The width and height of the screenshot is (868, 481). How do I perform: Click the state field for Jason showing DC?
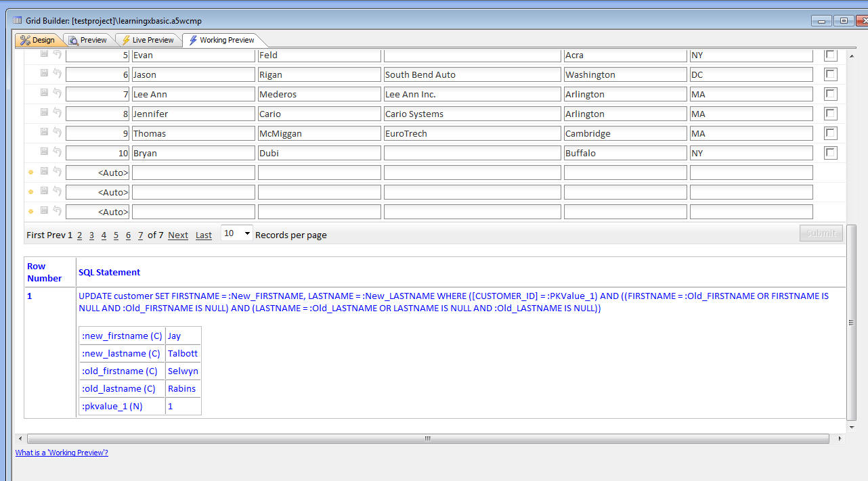pos(752,74)
